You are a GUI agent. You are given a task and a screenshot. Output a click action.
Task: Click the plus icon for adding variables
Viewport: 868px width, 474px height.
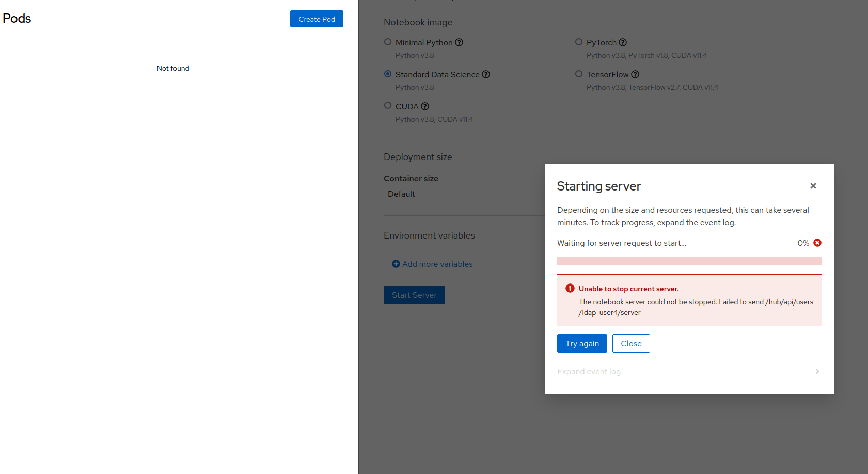click(x=396, y=264)
